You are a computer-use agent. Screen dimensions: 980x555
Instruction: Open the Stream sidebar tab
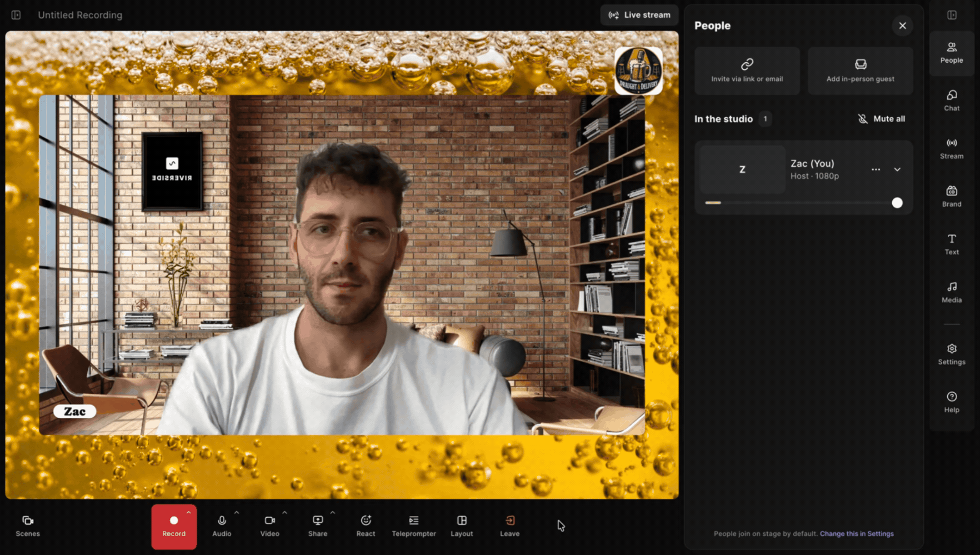point(951,149)
